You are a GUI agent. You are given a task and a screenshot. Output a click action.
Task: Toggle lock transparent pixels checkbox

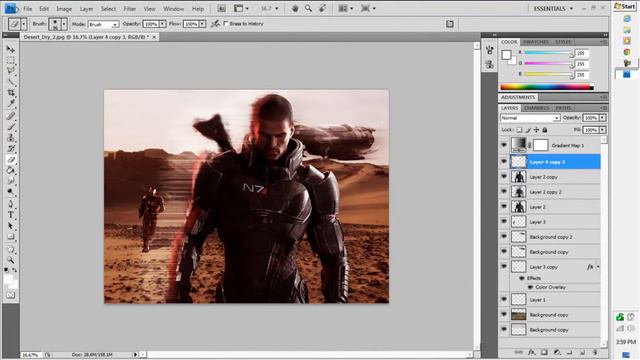[x=519, y=130]
